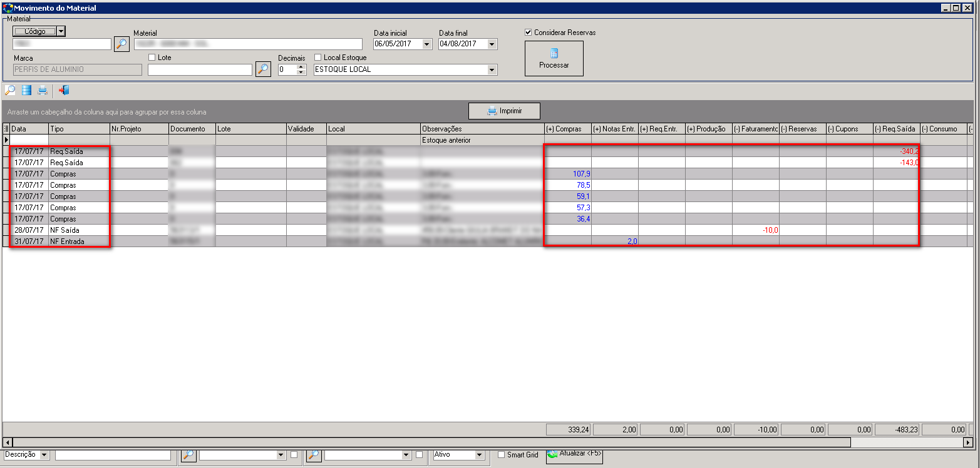Select the Compras cell with value 36,4
The image size is (980, 468).
[x=567, y=219]
